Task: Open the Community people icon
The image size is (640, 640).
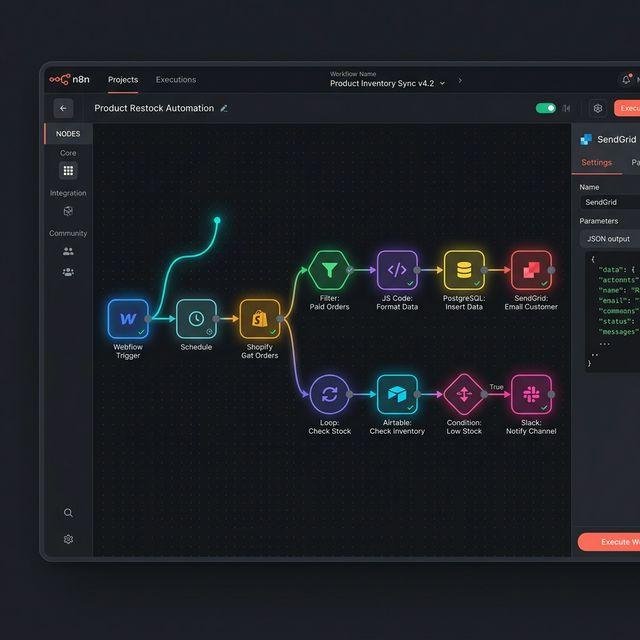Action: click(68, 251)
